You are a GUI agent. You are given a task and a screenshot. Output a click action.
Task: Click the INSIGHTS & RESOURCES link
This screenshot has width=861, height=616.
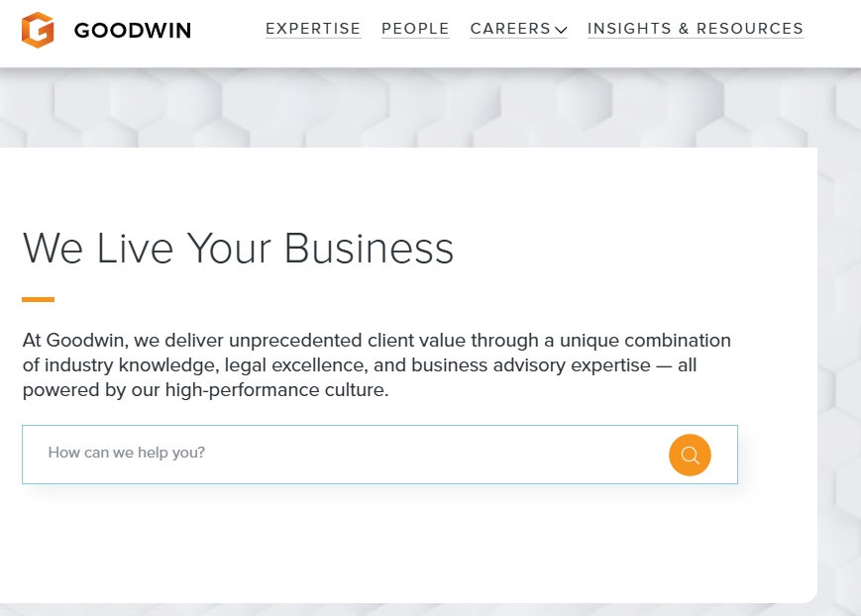point(696,29)
